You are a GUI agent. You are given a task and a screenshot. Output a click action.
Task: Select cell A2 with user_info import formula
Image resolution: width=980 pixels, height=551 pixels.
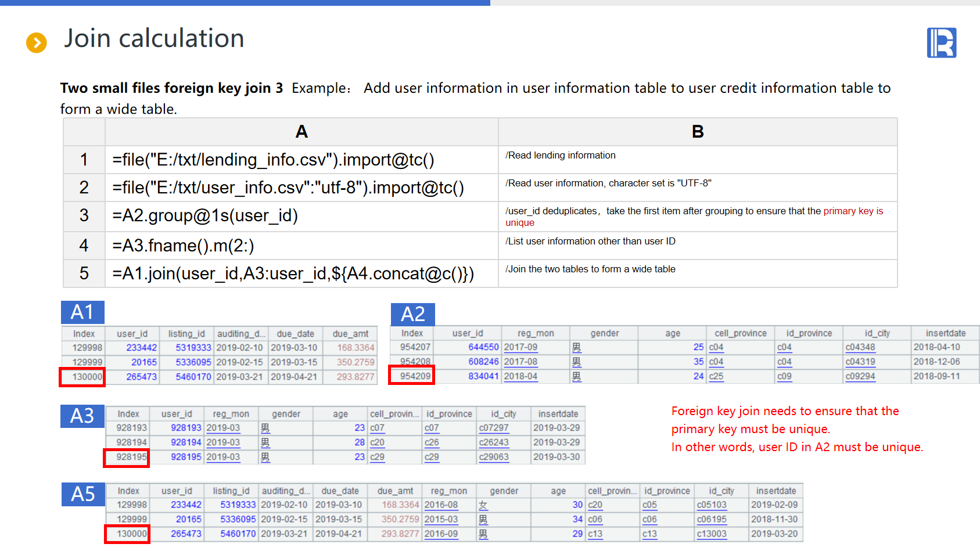(301, 188)
